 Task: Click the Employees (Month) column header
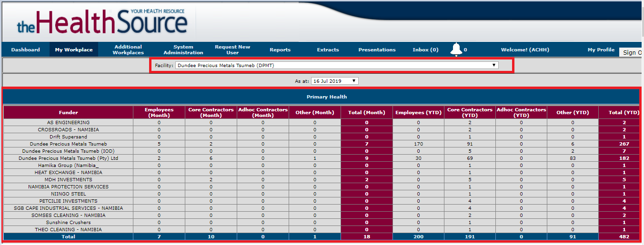(159, 112)
